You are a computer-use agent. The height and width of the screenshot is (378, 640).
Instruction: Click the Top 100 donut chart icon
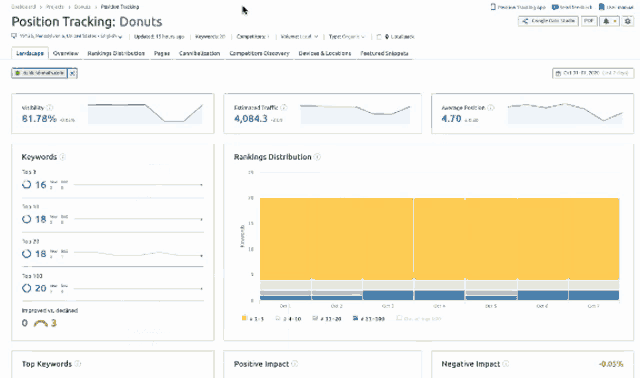pyautogui.click(x=27, y=288)
